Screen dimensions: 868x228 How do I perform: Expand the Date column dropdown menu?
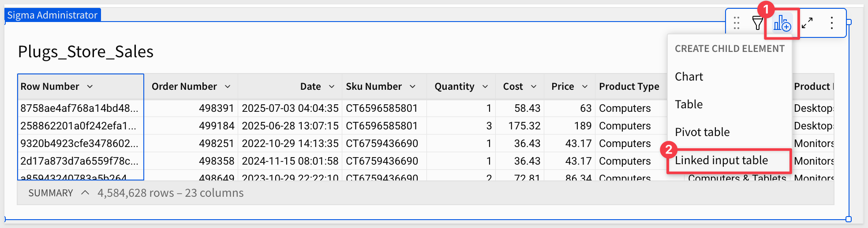(332, 87)
